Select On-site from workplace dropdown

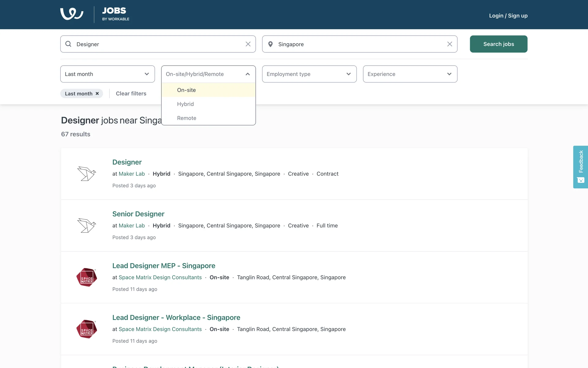(x=186, y=90)
